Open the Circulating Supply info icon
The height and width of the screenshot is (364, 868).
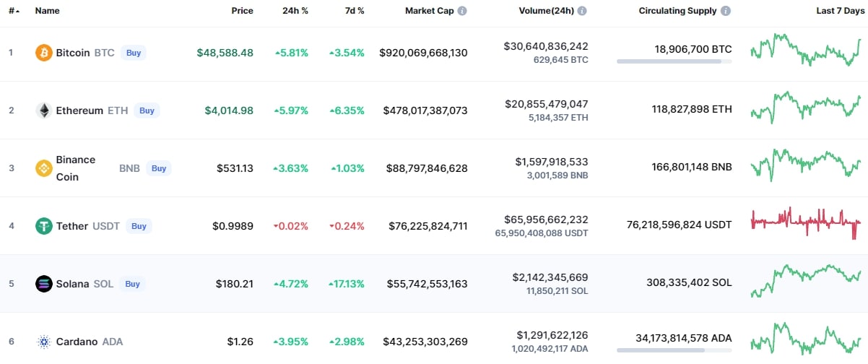click(726, 11)
